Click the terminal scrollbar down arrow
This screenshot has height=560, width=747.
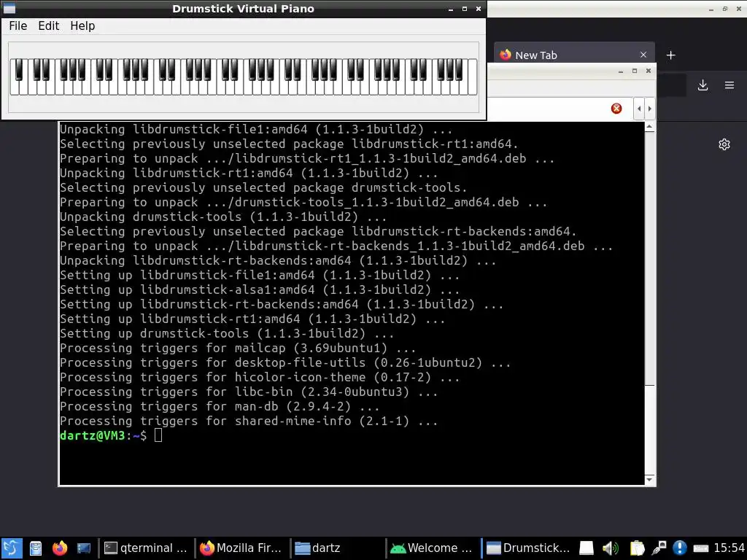coord(649,480)
